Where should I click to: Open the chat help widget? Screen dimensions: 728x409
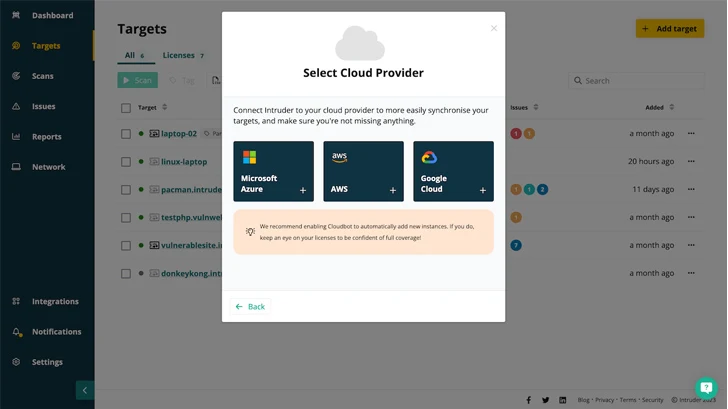tap(706, 388)
